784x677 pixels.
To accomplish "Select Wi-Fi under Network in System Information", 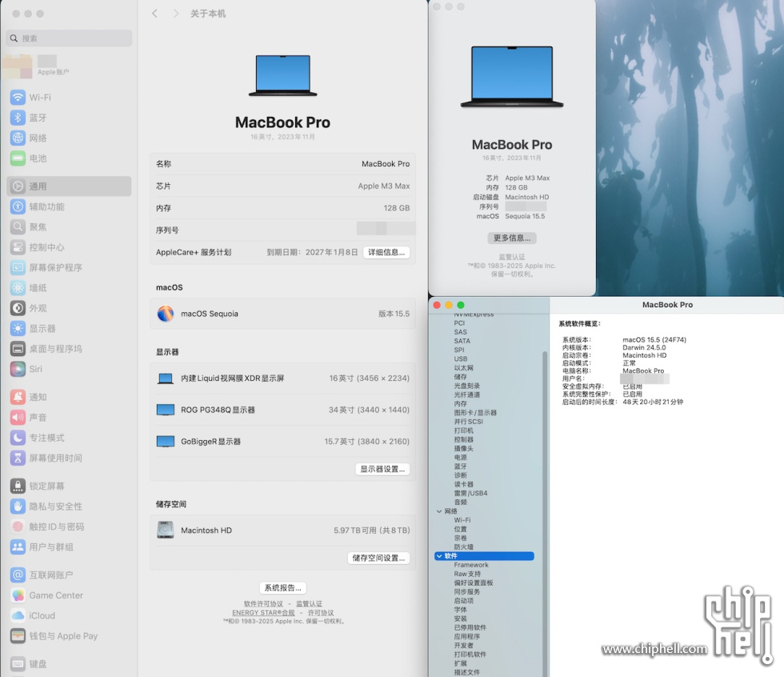I will pyautogui.click(x=462, y=520).
